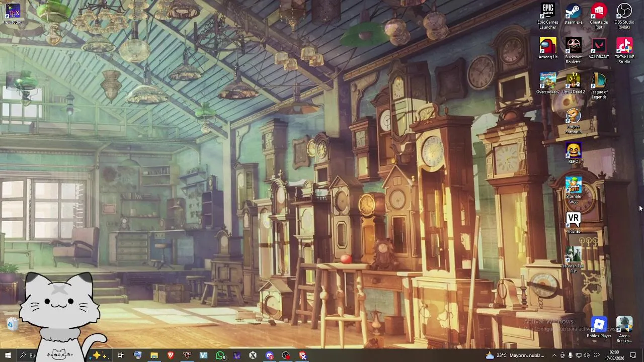Screen dimensions: 644x362
Task: Select the VALORANT desktop icon
Action: point(599,49)
